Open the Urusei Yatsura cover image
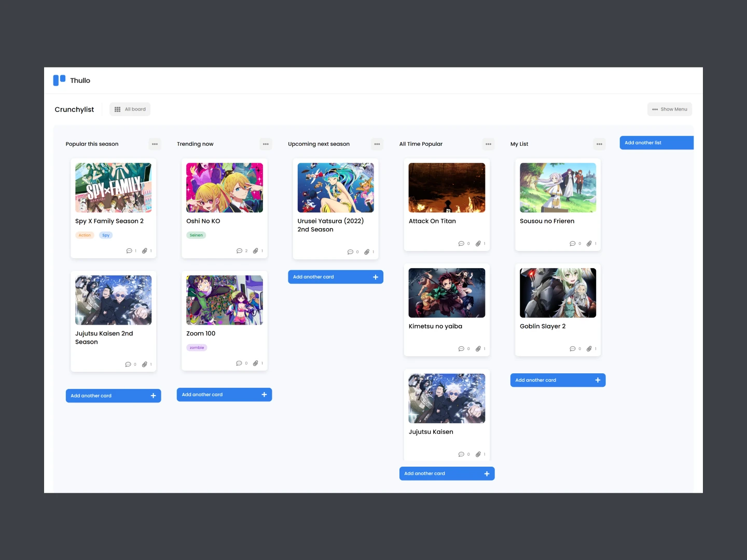Image resolution: width=747 pixels, height=560 pixels. (x=336, y=188)
